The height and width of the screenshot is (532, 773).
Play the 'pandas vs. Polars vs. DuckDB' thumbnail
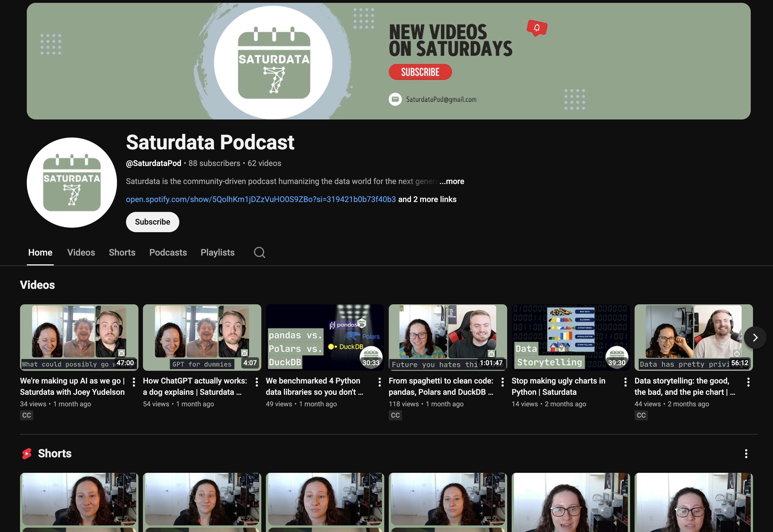click(325, 337)
